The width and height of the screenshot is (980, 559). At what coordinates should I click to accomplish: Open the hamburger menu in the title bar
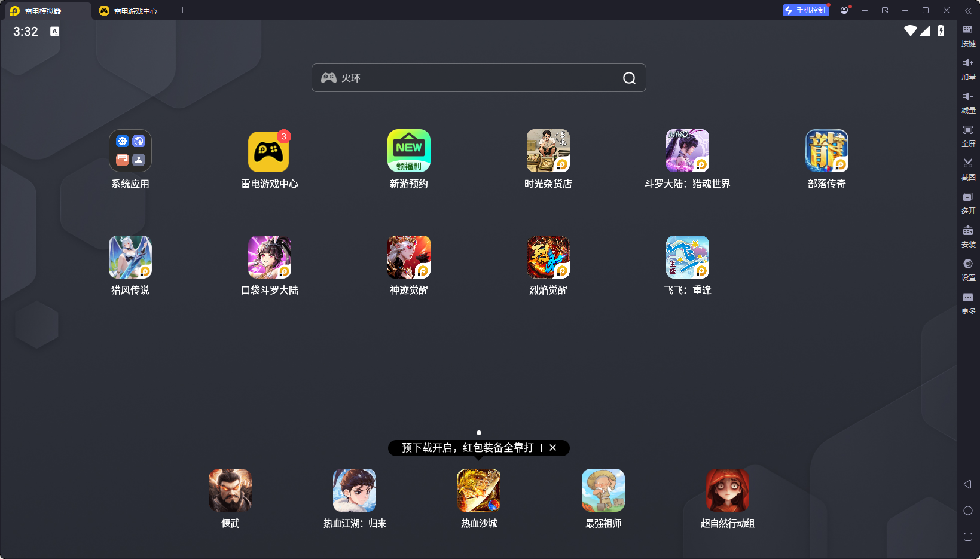click(865, 10)
